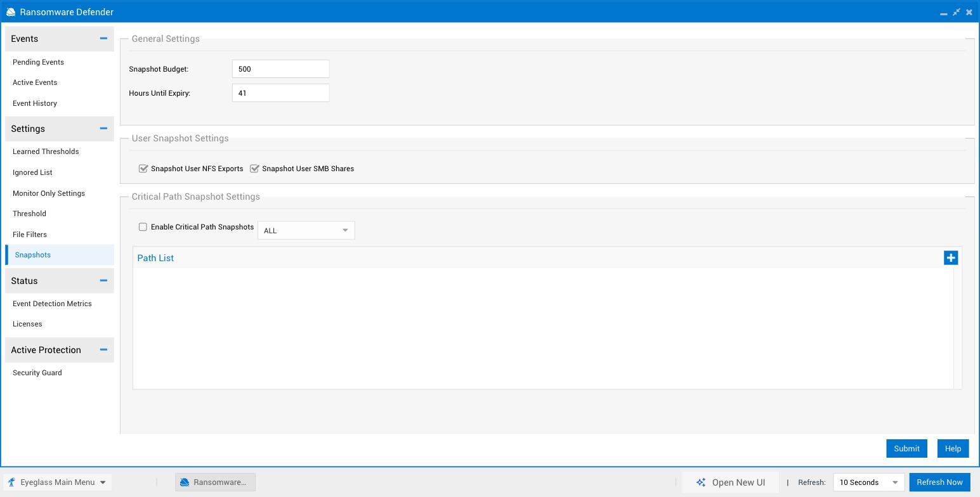Screen dimensions: 980x497
Task: Toggle Snapshot User NFS Exports checkbox
Action: click(143, 169)
